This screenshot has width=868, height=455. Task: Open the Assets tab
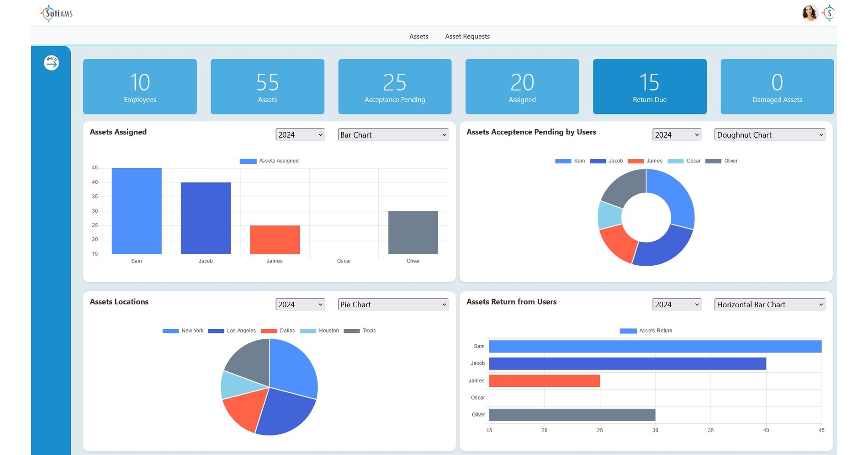coord(418,37)
